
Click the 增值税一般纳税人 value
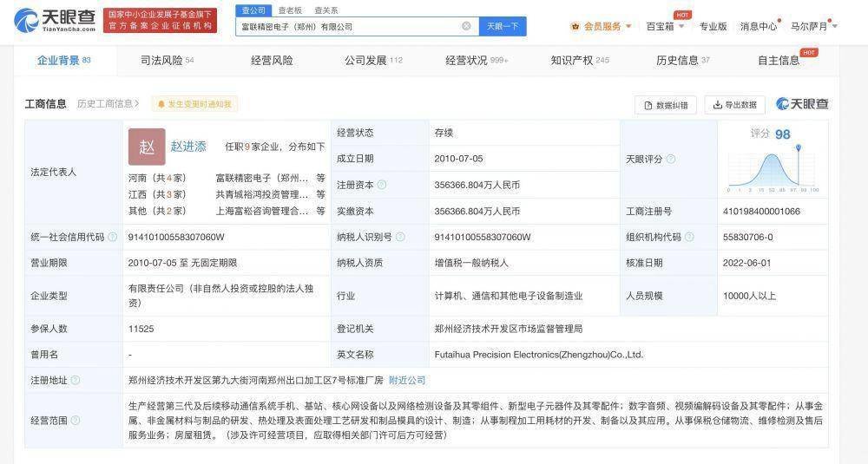coord(471,263)
